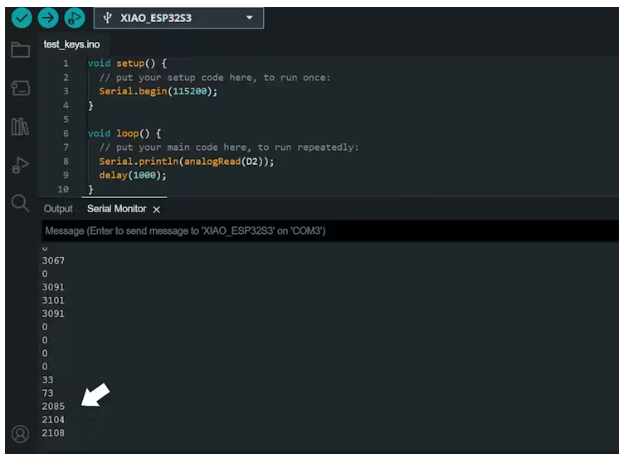Image resolution: width=624 pixels, height=459 pixels.
Task: Open the Library Manager books icon
Action: 19,126
